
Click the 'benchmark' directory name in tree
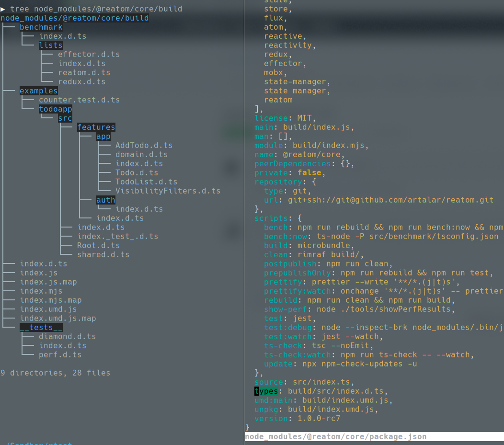coord(41,27)
